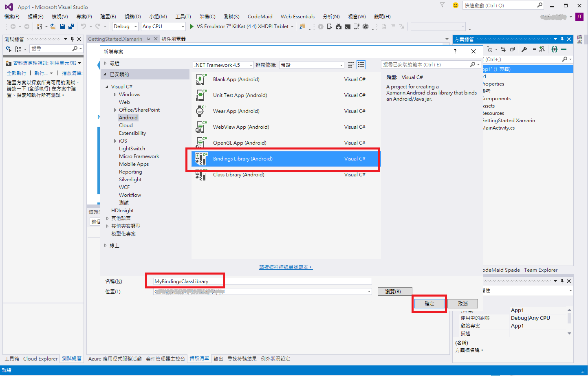Image resolution: width=588 pixels, height=376 pixels.
Task: Open the Any CPU platform dropdown
Action: point(163,26)
